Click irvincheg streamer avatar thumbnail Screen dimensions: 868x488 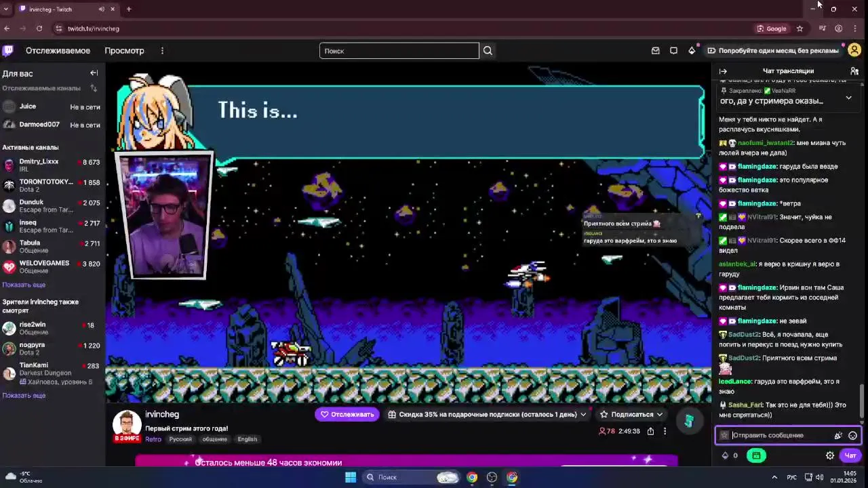[127, 426]
